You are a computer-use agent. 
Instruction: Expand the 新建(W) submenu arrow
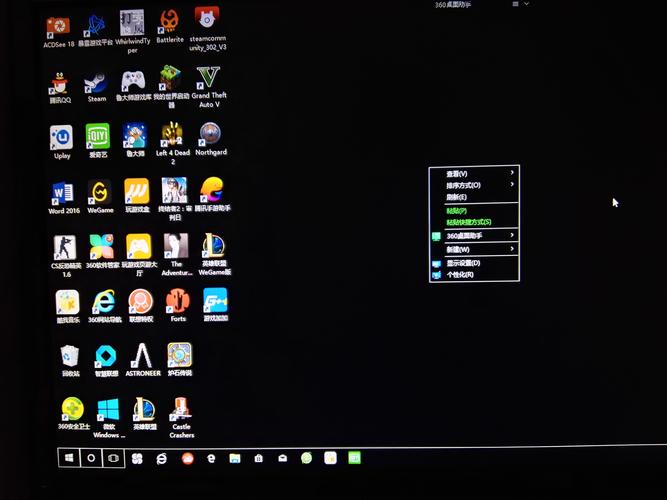point(512,249)
